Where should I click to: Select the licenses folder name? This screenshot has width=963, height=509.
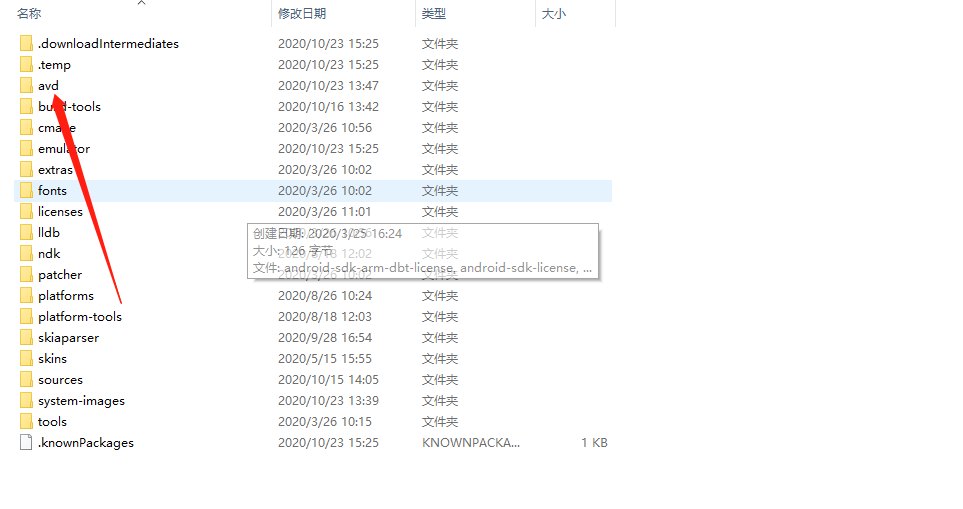coord(60,212)
